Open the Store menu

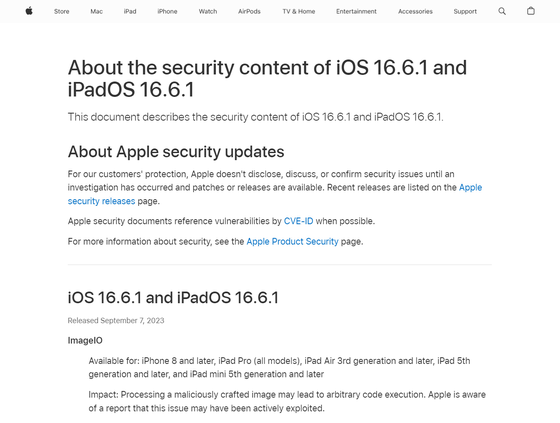[61, 11]
